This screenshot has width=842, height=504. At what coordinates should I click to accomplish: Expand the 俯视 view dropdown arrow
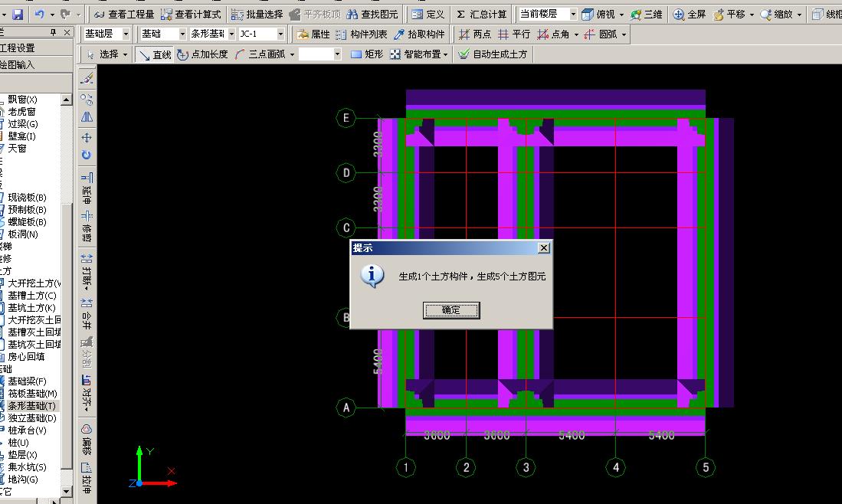622,15
